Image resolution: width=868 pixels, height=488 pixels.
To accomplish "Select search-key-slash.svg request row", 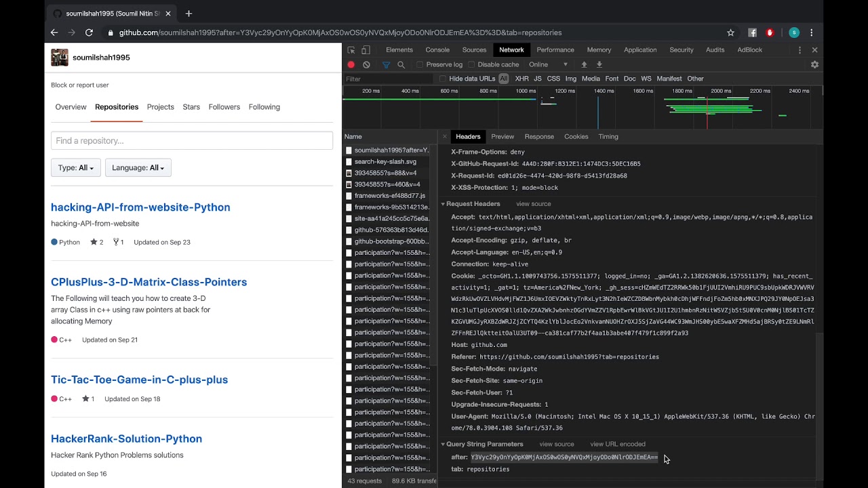I will coord(387,162).
